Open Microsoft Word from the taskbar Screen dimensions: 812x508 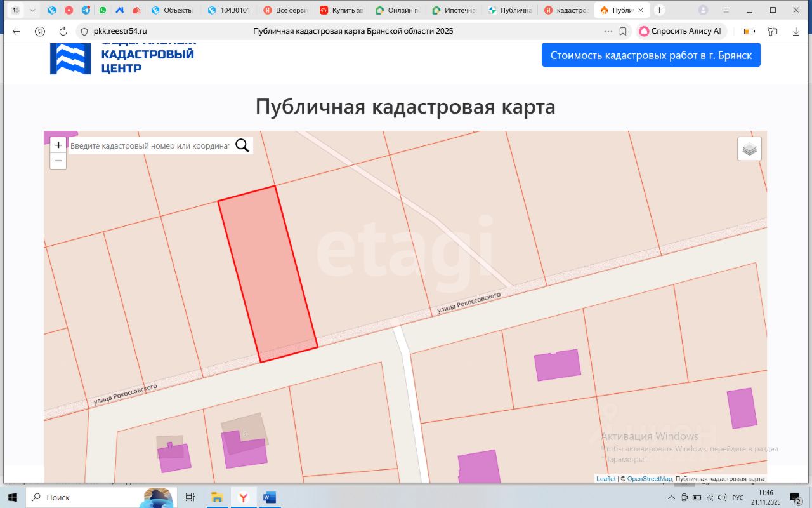point(268,497)
